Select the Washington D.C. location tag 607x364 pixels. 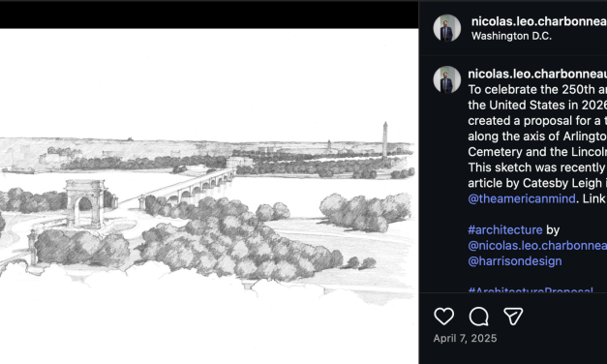(511, 36)
